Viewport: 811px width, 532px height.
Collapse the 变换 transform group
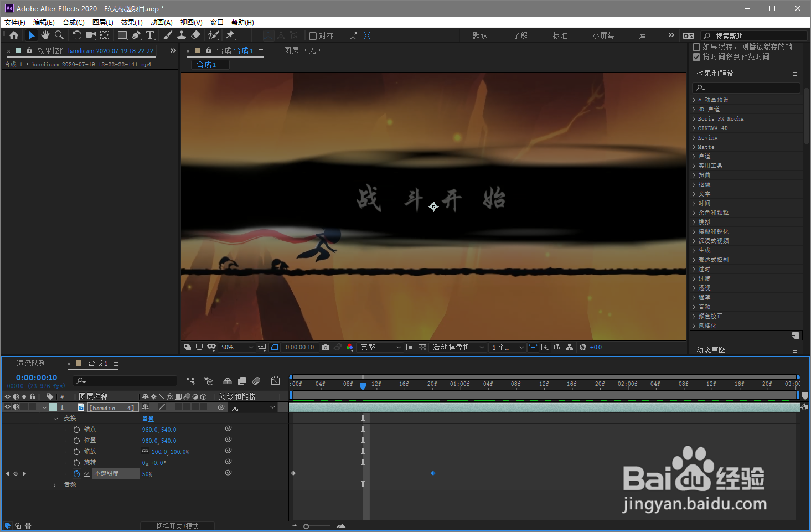point(55,419)
